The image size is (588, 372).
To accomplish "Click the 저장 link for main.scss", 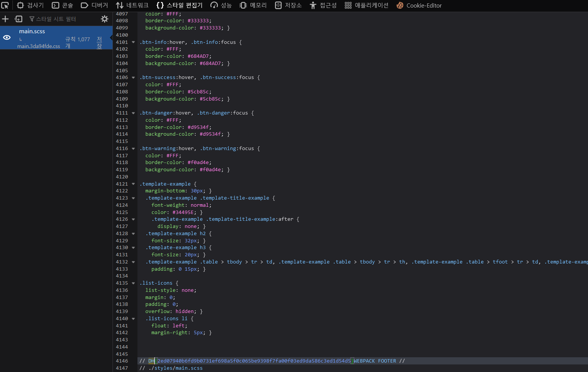I will [x=99, y=42].
